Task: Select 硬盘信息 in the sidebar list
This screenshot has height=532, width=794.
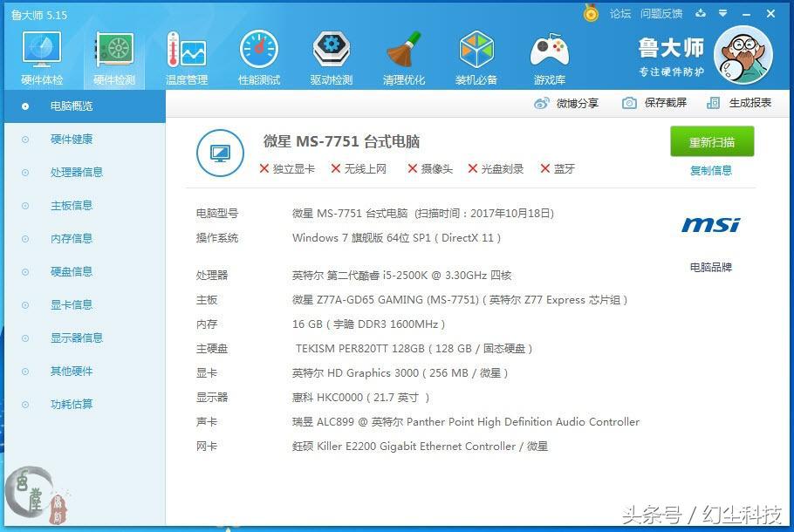Action: tap(71, 271)
